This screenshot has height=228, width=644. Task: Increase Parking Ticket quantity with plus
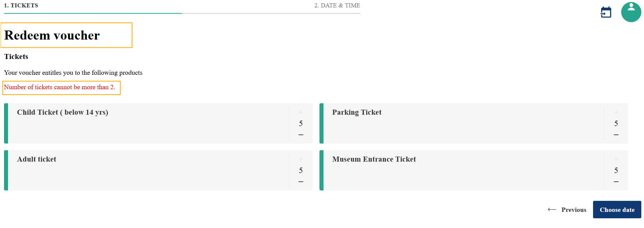[x=616, y=112]
